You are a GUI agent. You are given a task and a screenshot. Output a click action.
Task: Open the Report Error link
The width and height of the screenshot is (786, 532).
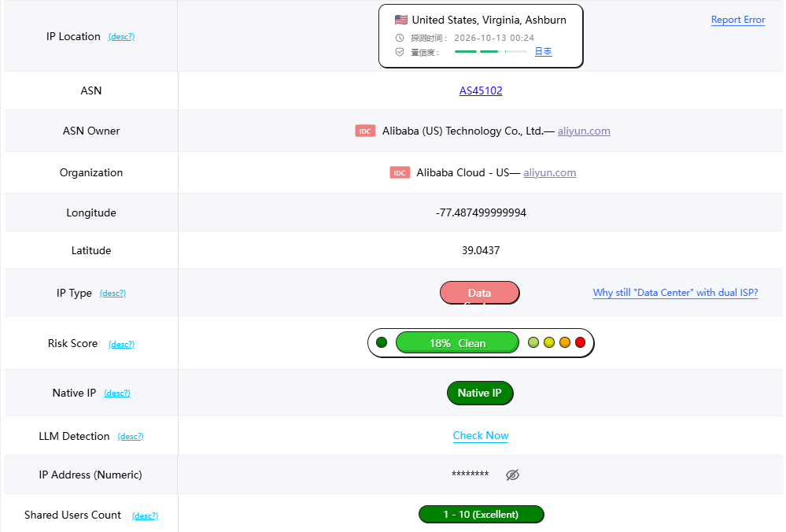(x=738, y=20)
